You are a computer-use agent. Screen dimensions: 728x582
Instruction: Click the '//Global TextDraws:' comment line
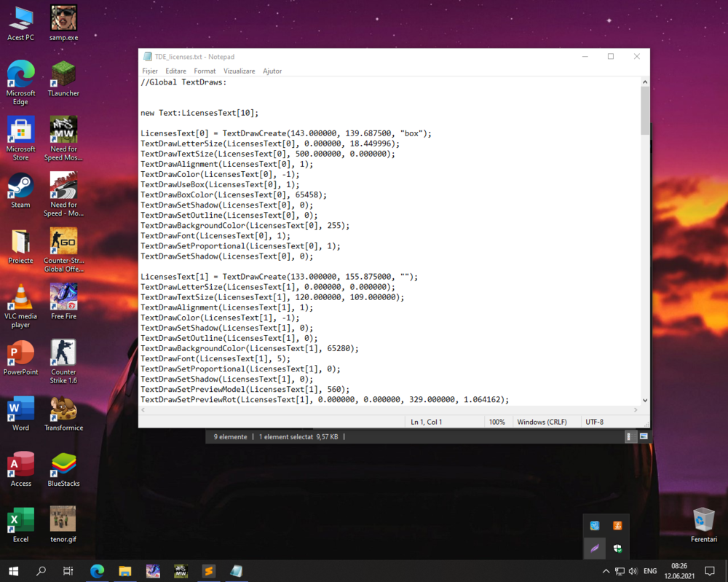pos(184,82)
